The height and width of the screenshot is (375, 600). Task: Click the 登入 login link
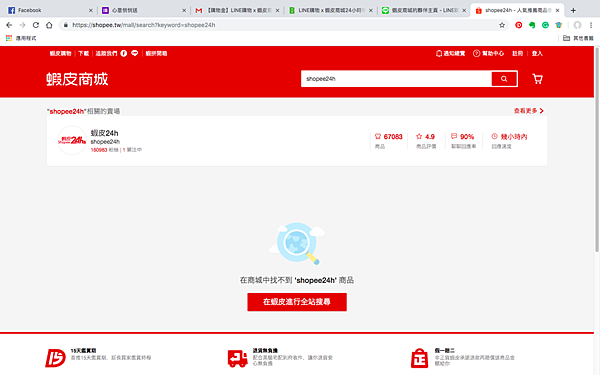tap(537, 53)
